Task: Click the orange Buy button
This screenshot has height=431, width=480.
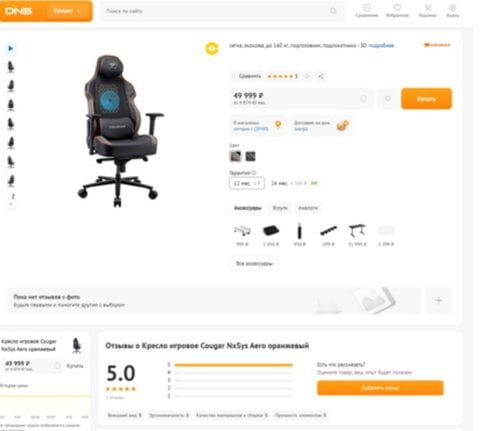Action: pos(426,99)
